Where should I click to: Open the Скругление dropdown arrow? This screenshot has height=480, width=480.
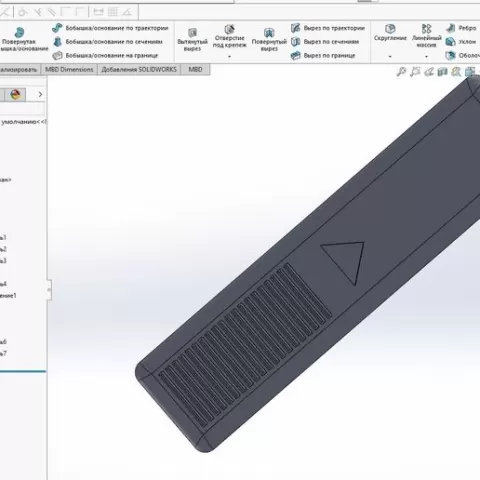point(390,56)
